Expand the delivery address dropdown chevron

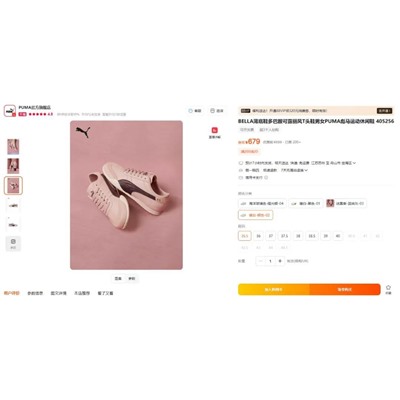[354, 163]
